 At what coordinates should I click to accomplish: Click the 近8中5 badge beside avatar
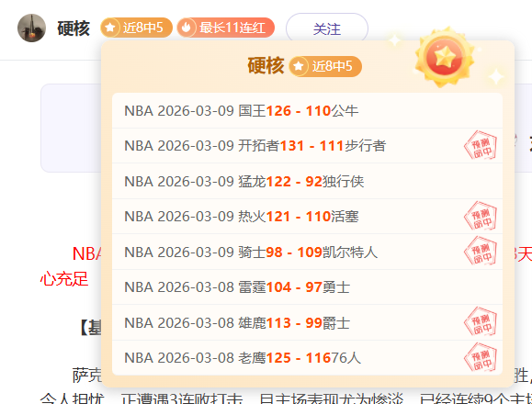point(136,28)
